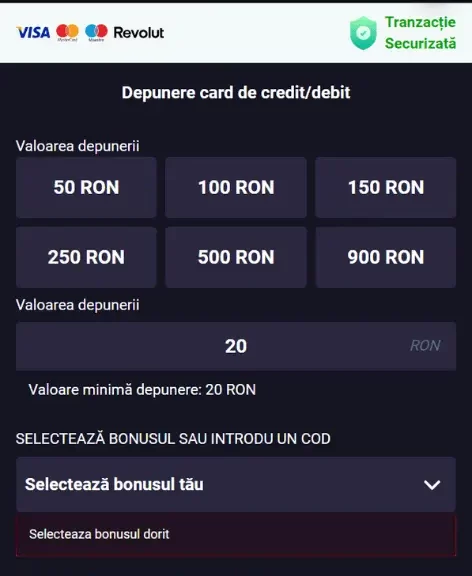Image resolution: width=472 pixels, height=576 pixels.
Task: Click the Valoare minimă depunere note
Action: coord(142,390)
